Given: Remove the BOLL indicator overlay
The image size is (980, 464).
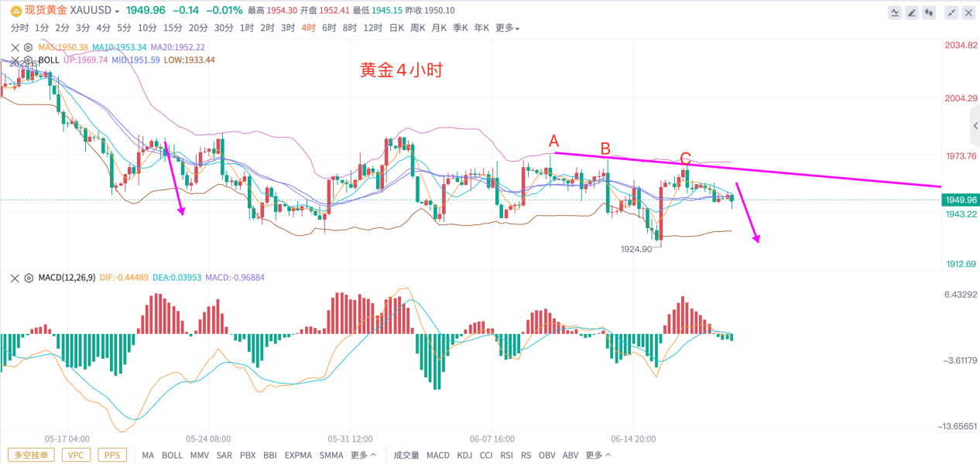Looking at the screenshot, I should [14, 60].
